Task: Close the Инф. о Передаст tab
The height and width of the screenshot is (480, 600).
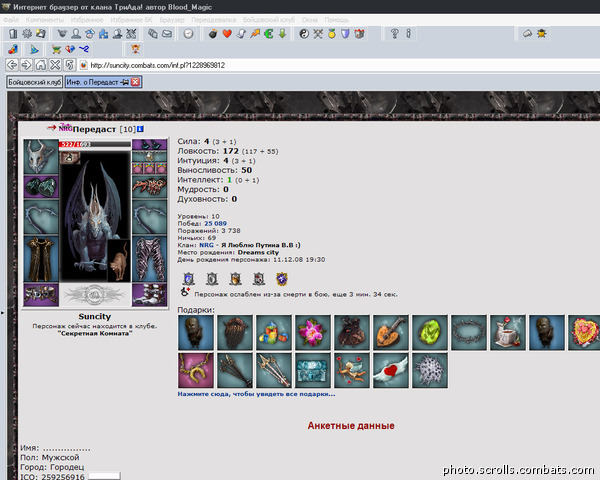Action: (135, 82)
